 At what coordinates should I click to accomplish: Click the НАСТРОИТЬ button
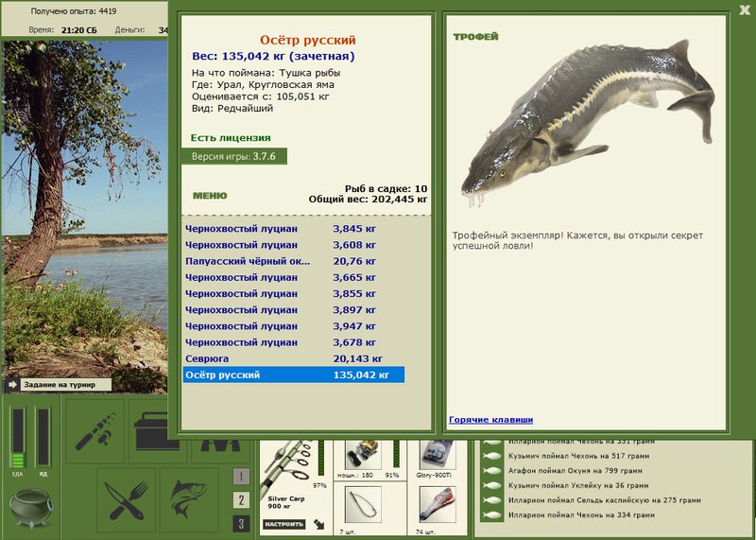coord(284,524)
